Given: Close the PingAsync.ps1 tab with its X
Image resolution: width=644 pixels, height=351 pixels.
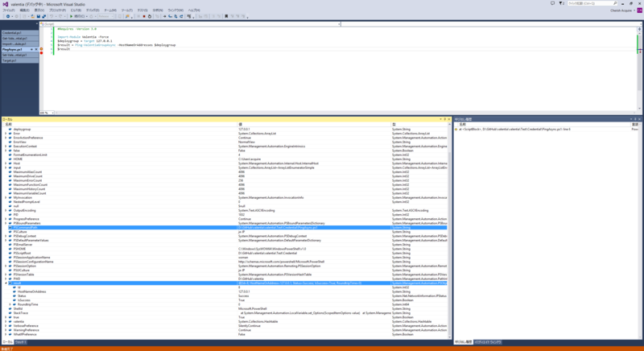Looking at the screenshot, I should pyautogui.click(x=36, y=49).
